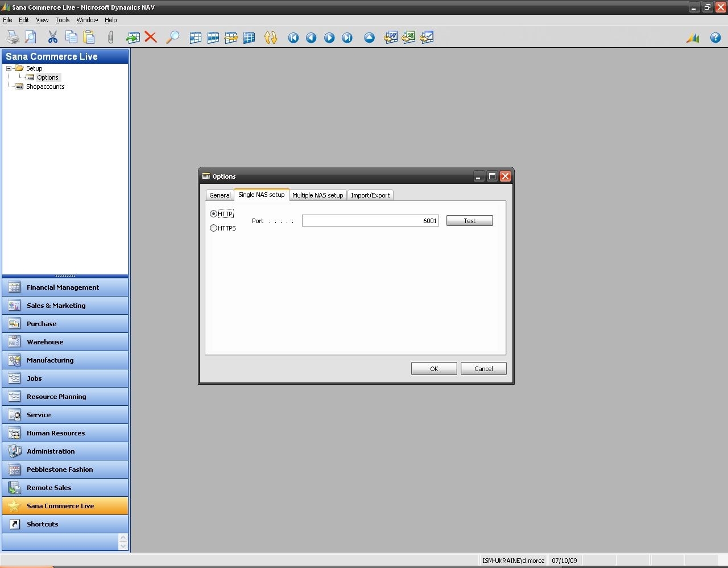This screenshot has height=568, width=728.
Task: Click the Paste clipboard icon
Action: point(89,38)
